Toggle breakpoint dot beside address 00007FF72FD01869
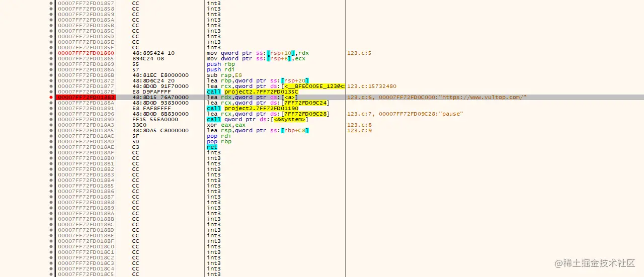Viewport: 644px width, 277px height. [51, 64]
